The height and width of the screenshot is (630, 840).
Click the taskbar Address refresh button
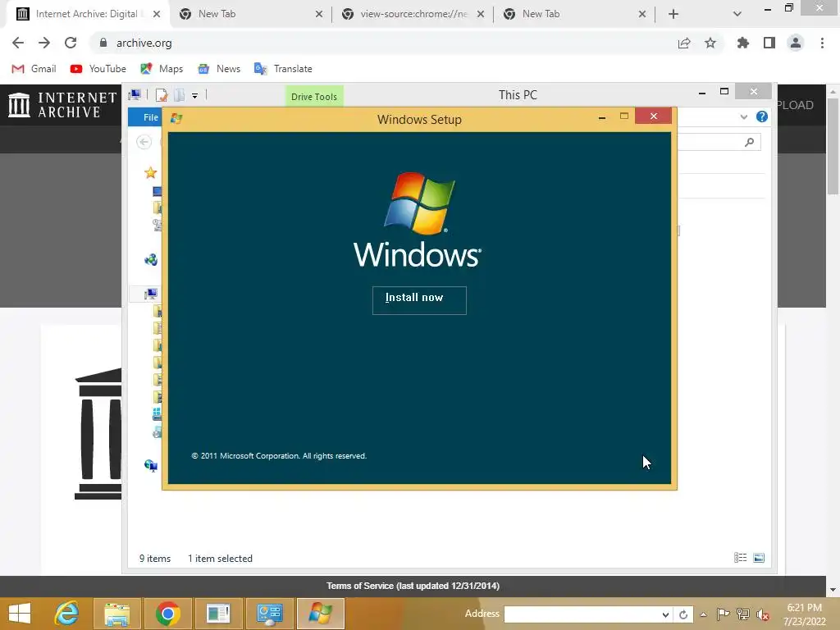683,614
